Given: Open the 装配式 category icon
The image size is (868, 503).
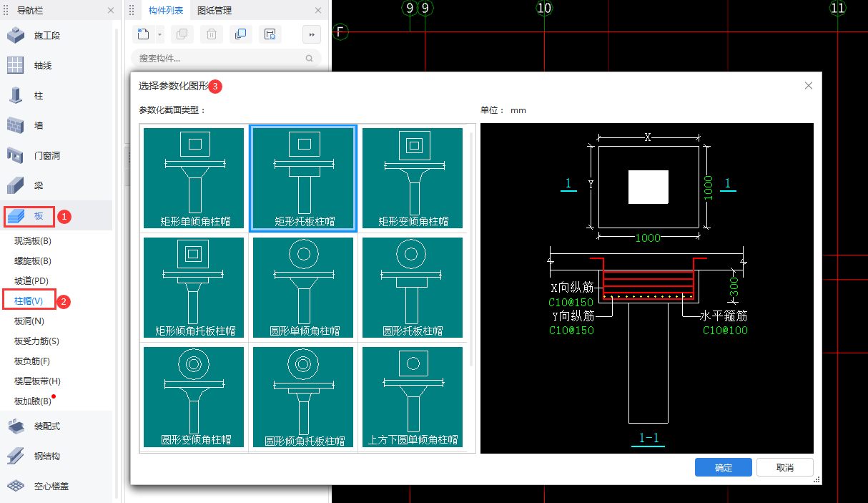Looking at the screenshot, I should (16, 426).
